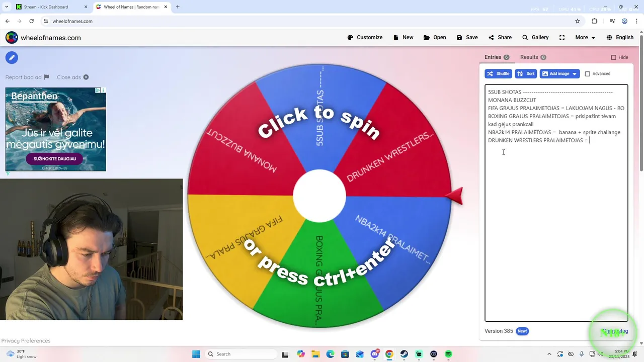Open the AdChoices info icon
The width and height of the screenshot is (644, 362).
[x=99, y=90]
